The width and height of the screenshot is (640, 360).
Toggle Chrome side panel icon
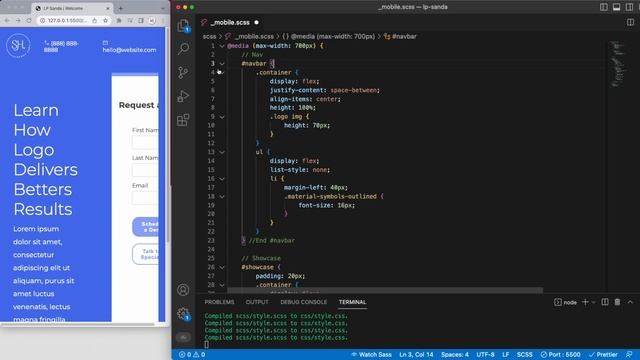(141, 20)
